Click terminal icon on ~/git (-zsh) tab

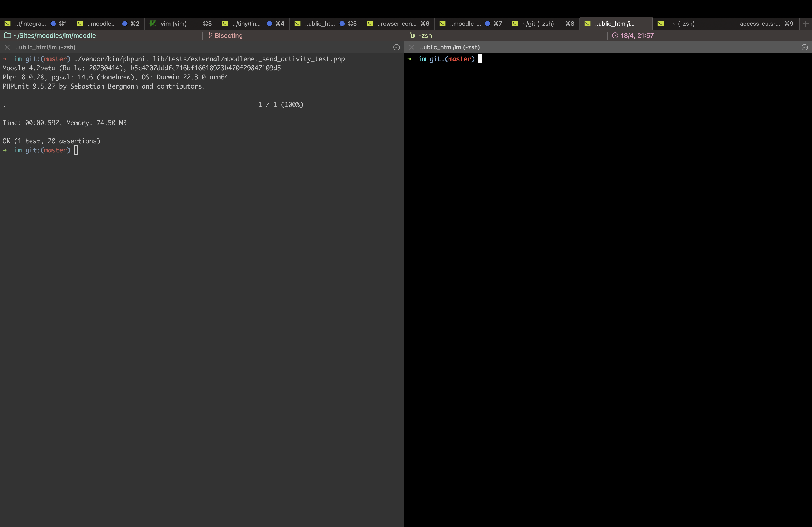click(x=515, y=24)
